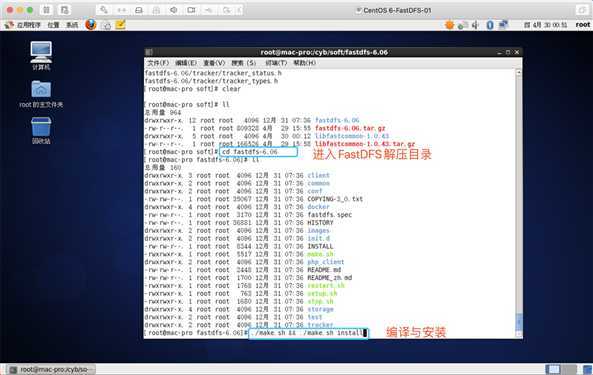
Task: Open the 位置 (Places) panel menu
Action: pyautogui.click(x=53, y=25)
